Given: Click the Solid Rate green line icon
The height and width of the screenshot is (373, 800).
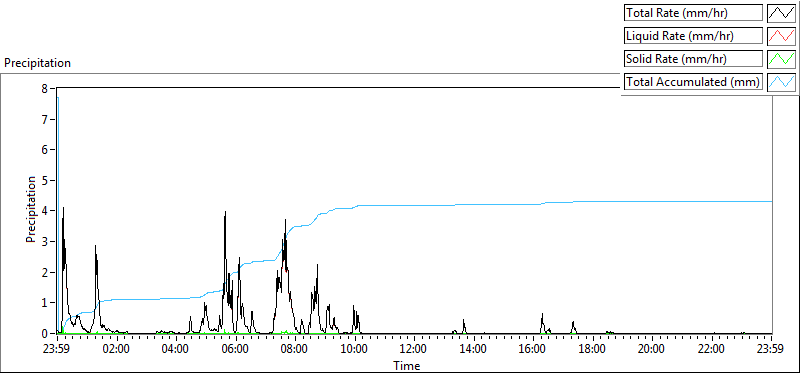Looking at the screenshot, I should [781, 59].
